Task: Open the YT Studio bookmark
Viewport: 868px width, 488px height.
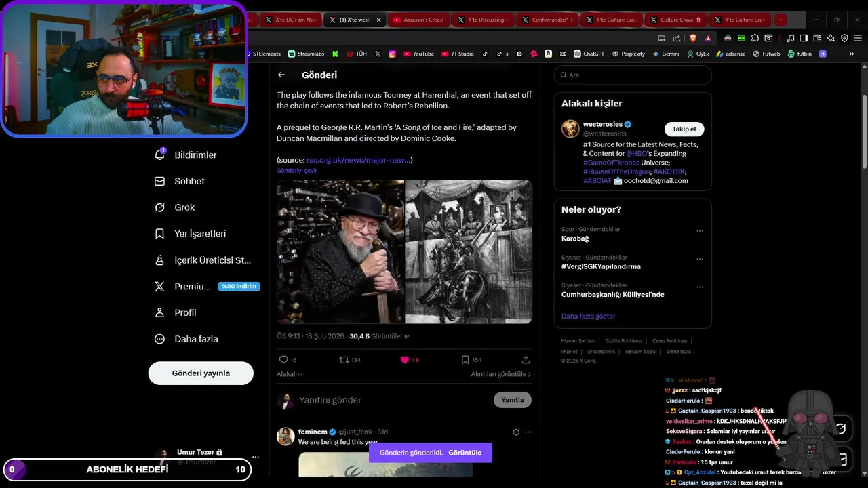Action: (458, 54)
